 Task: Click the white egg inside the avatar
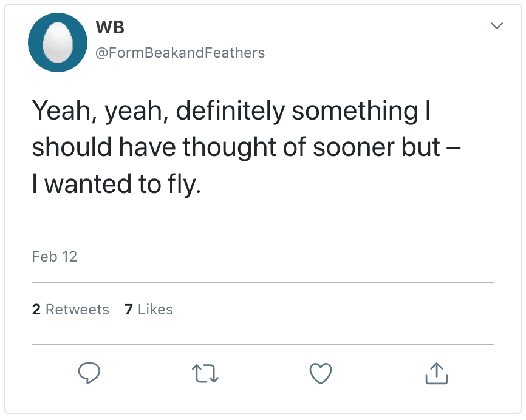[59, 43]
